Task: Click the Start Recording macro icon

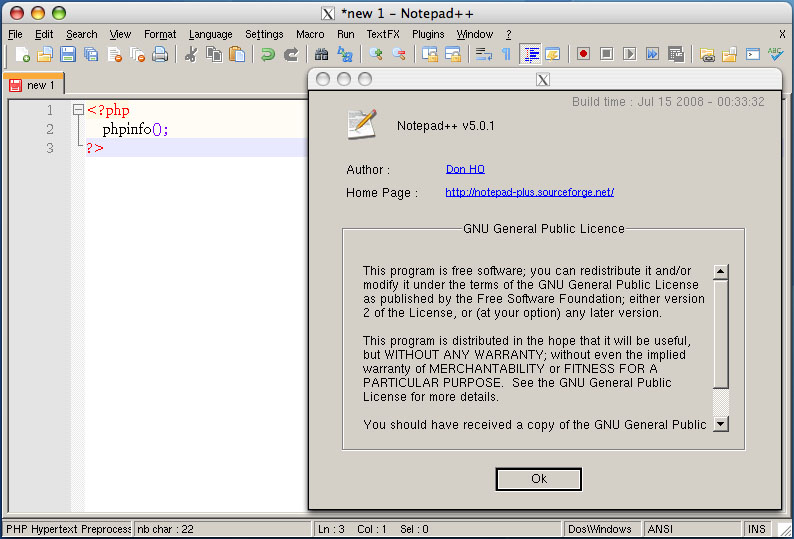Action: click(x=583, y=55)
